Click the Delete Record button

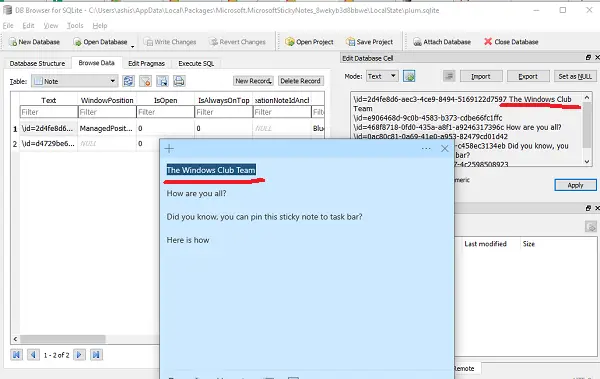(x=300, y=81)
